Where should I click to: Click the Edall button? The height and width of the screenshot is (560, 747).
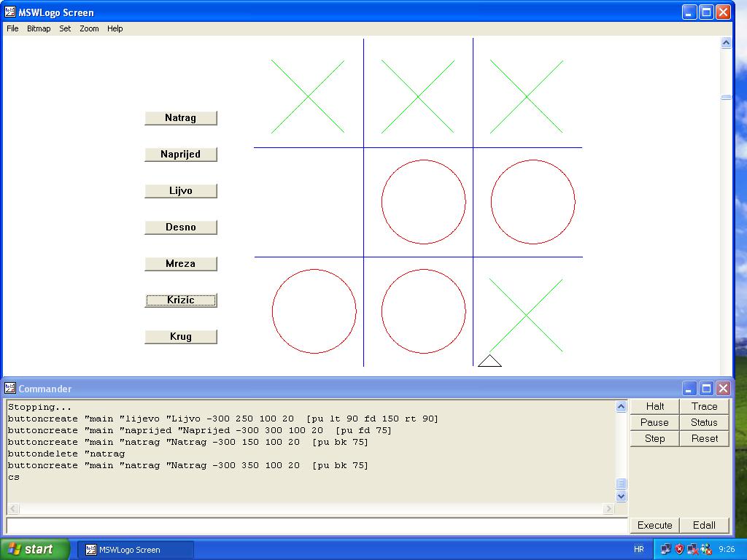pyautogui.click(x=704, y=525)
